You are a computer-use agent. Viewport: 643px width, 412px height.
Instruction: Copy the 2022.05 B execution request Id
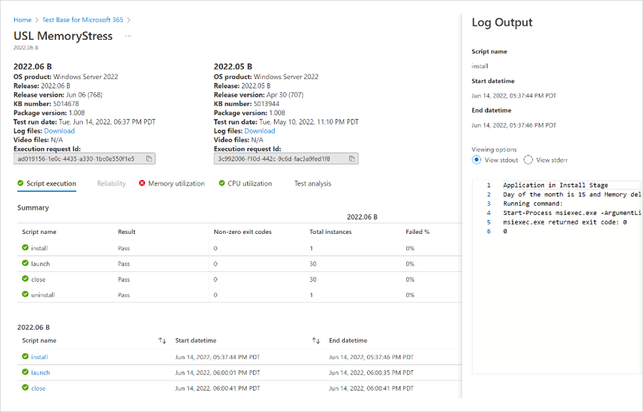pos(352,159)
